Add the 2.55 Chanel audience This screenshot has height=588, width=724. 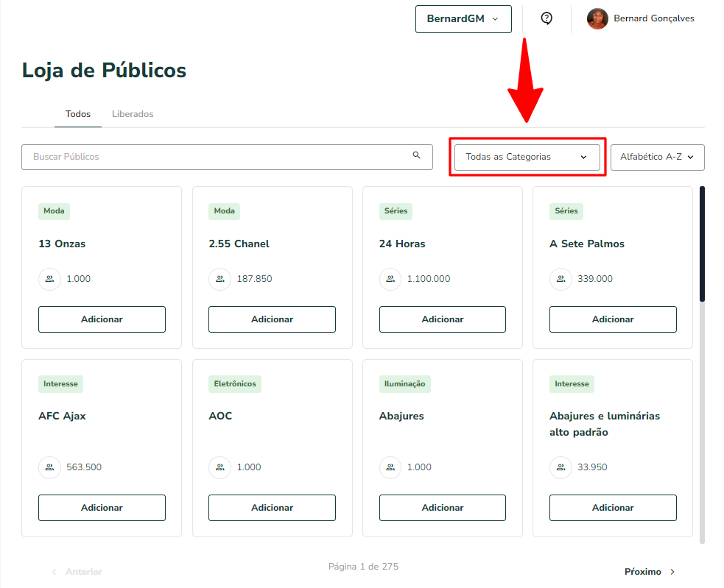point(272,319)
